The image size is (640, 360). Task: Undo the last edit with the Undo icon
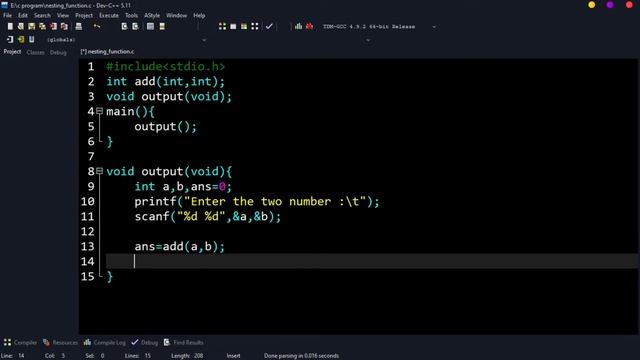tap(97, 27)
